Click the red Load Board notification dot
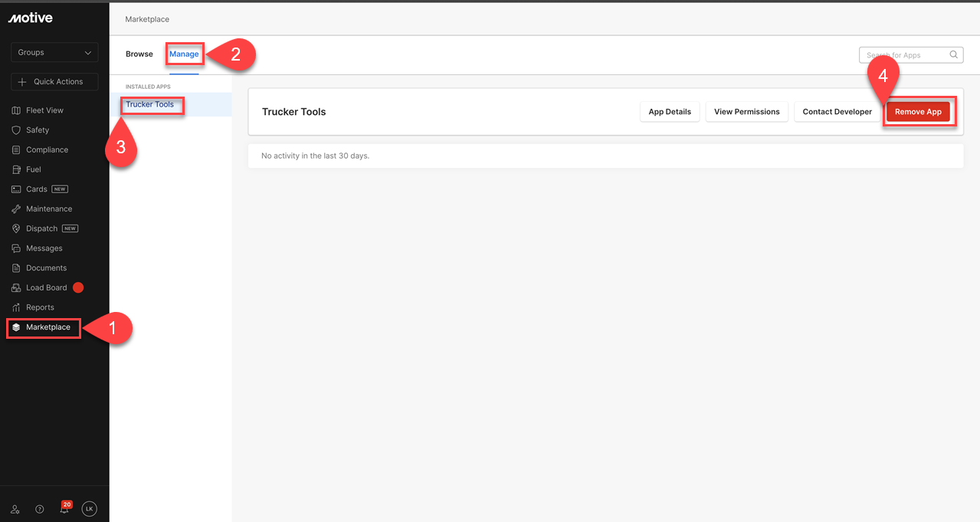The width and height of the screenshot is (980, 522). coord(78,287)
